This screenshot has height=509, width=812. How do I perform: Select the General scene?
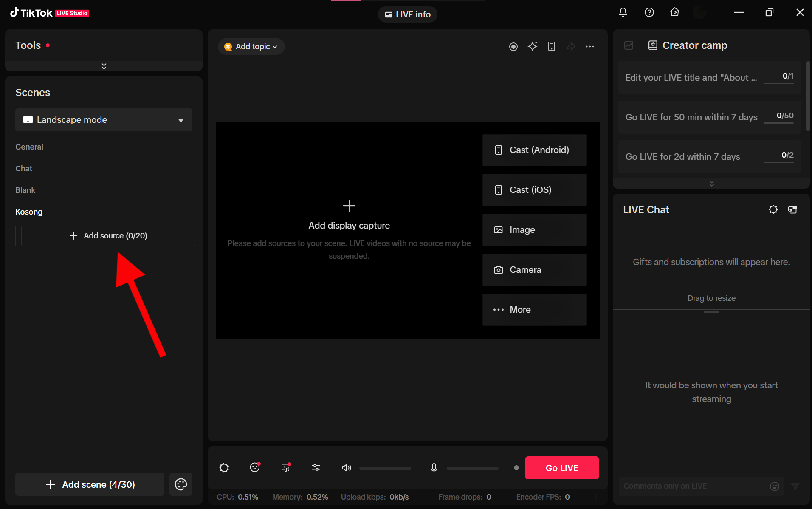coord(29,147)
